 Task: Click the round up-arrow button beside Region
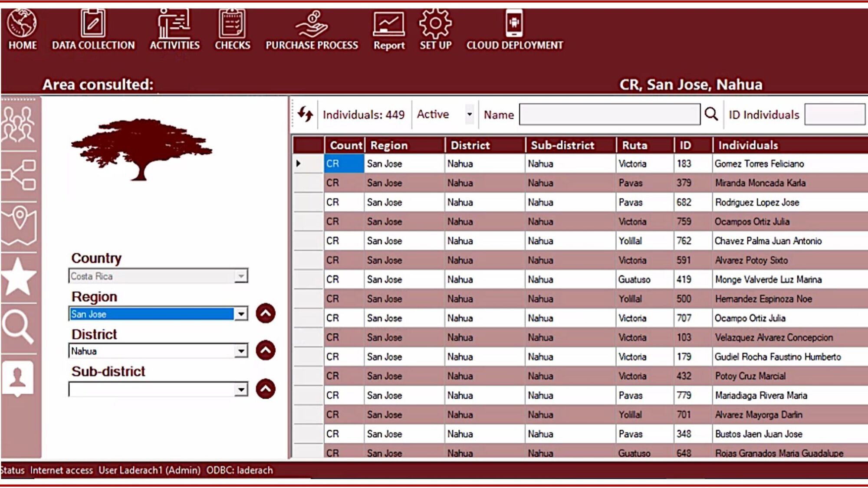[x=266, y=313]
